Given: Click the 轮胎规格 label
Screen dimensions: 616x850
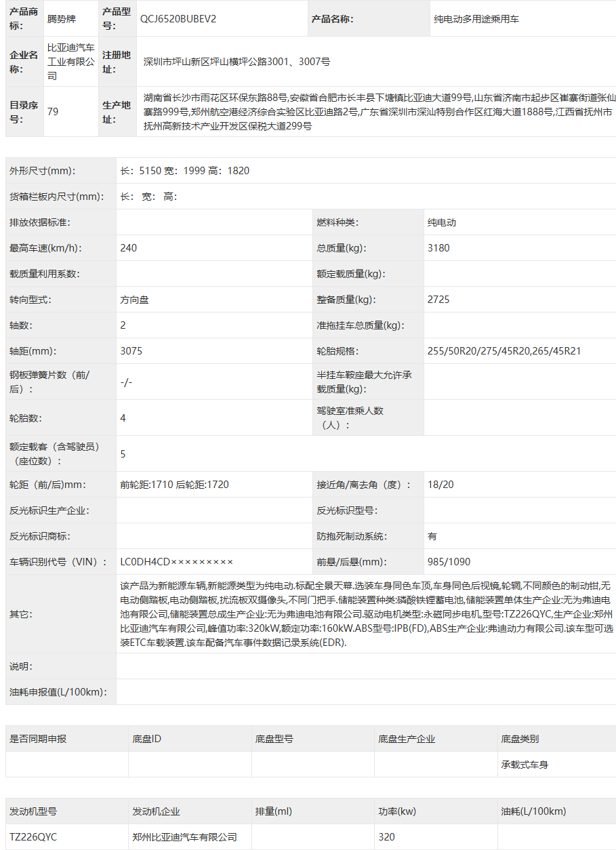Looking at the screenshot, I should click(337, 351).
